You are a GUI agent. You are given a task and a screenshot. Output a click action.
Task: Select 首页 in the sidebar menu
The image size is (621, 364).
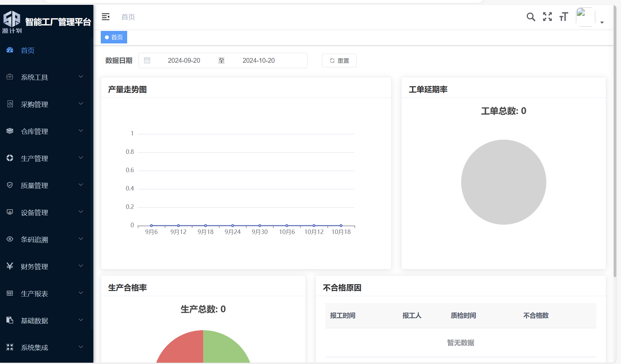[x=47, y=50]
